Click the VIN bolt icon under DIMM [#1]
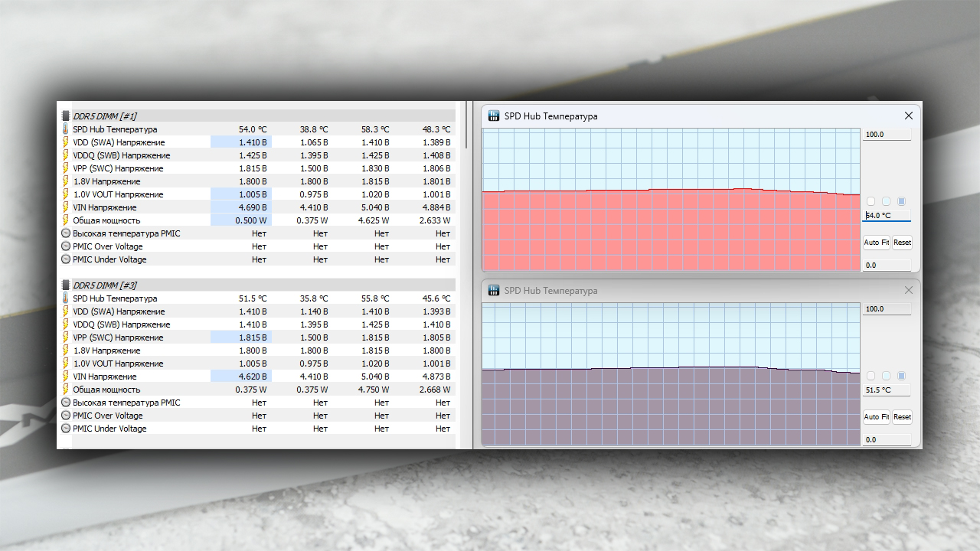Screen dimensions: 980x551 click(65, 207)
